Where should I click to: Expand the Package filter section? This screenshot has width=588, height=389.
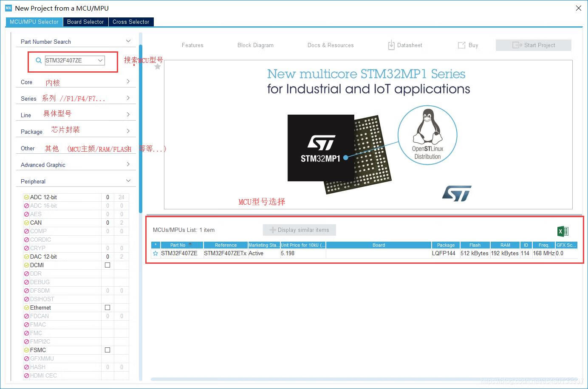[128, 131]
